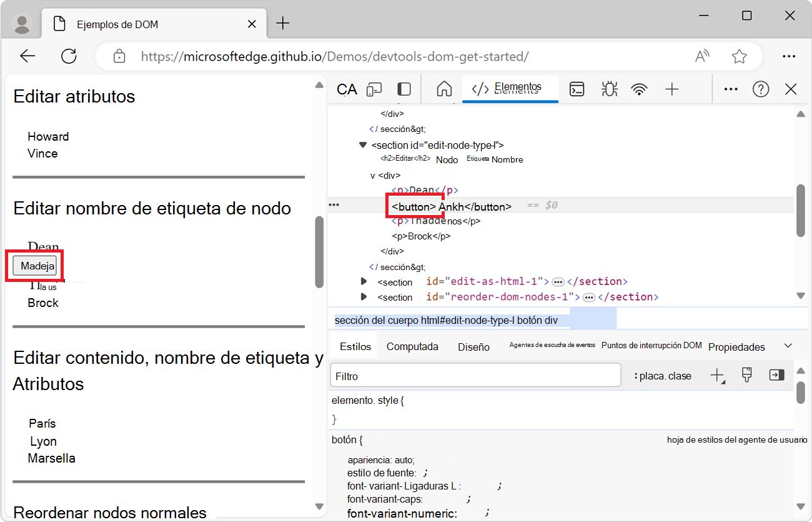Toggle the device emulation icon

[374, 89]
